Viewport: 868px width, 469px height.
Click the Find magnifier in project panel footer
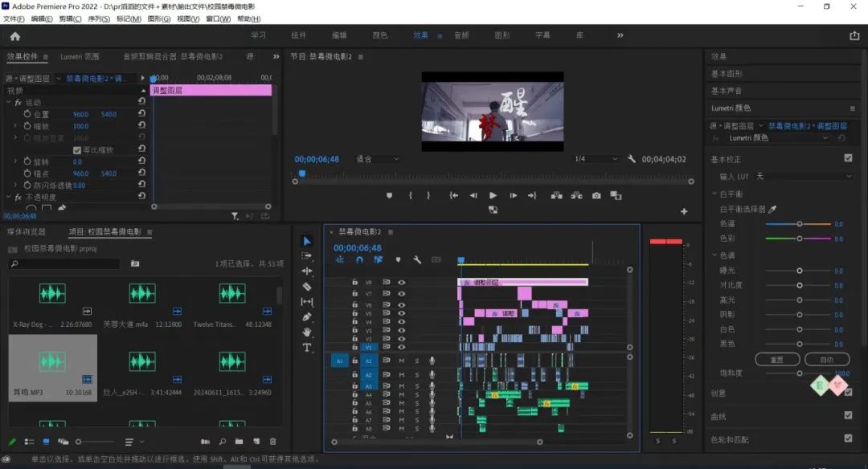222,442
